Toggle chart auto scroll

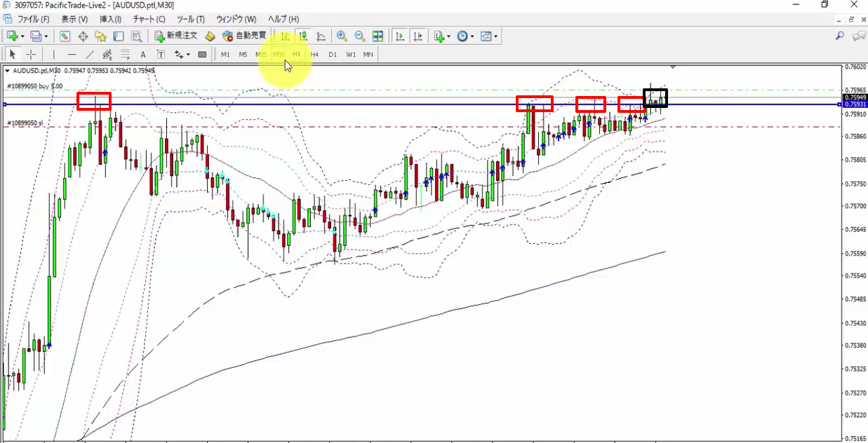[x=400, y=36]
